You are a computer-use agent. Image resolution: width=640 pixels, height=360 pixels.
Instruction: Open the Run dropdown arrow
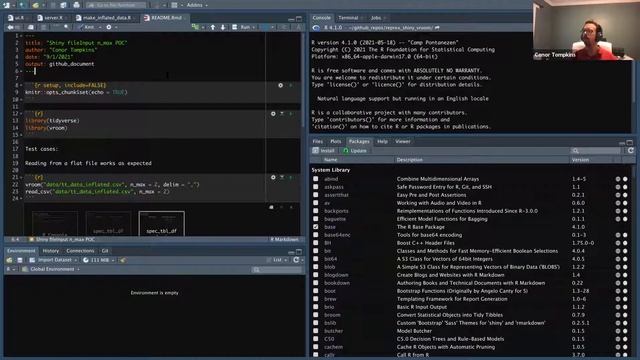[x=254, y=27]
